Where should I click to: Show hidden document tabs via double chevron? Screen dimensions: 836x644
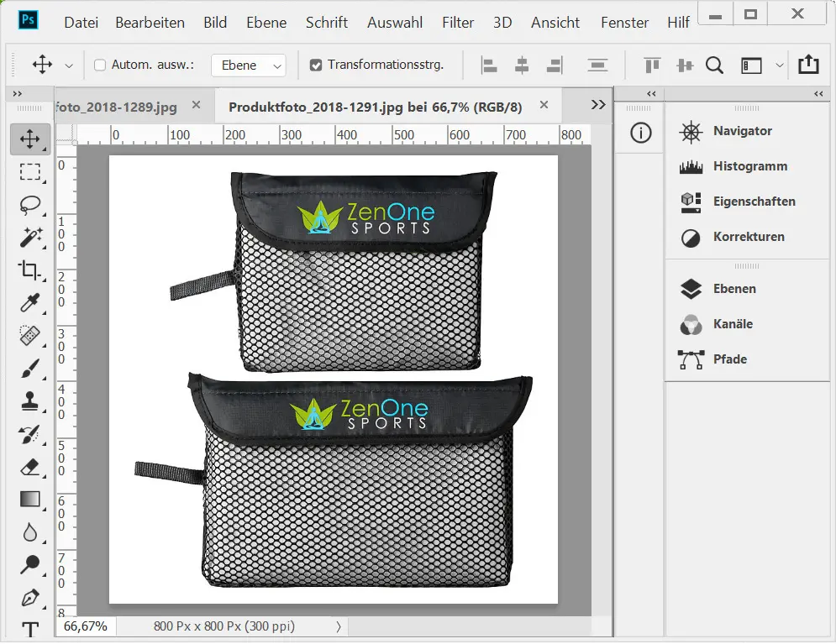[598, 105]
